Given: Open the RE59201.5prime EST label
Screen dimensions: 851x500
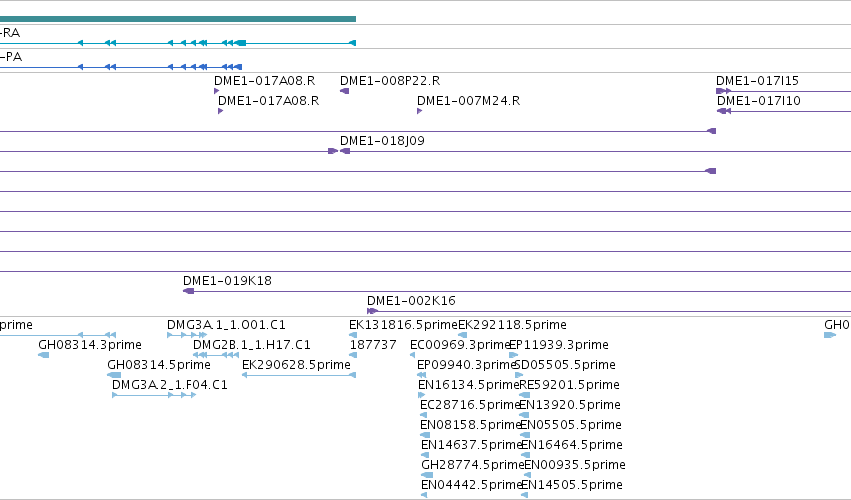Looking at the screenshot, I should [569, 385].
